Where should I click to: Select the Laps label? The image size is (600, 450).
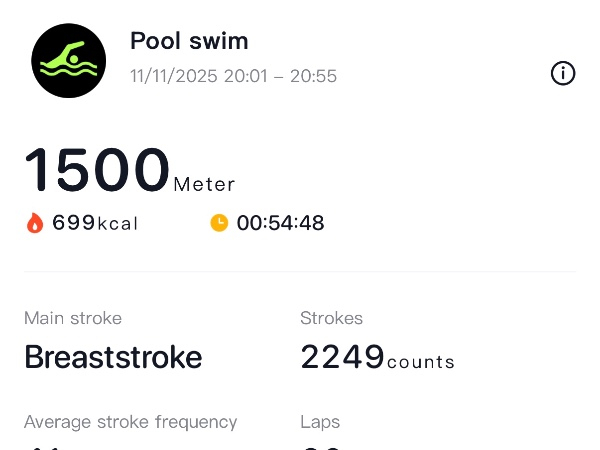320,422
